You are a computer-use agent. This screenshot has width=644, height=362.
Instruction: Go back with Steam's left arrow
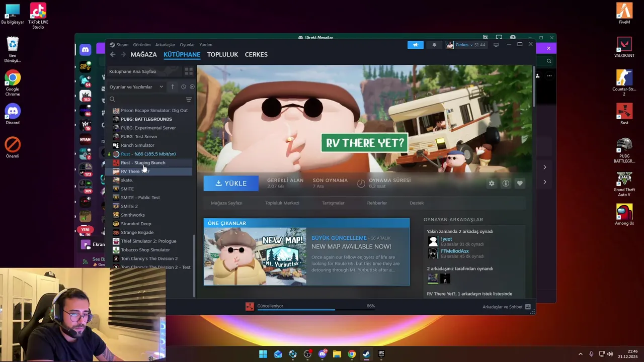pyautogui.click(x=113, y=54)
